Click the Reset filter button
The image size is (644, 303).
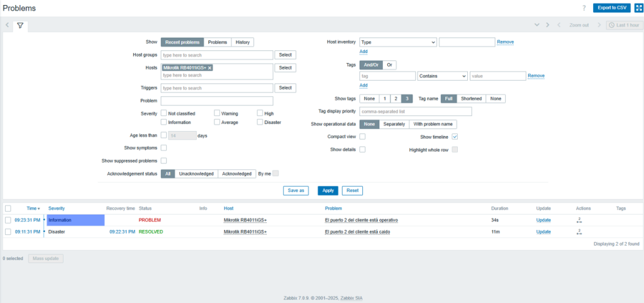(352, 191)
